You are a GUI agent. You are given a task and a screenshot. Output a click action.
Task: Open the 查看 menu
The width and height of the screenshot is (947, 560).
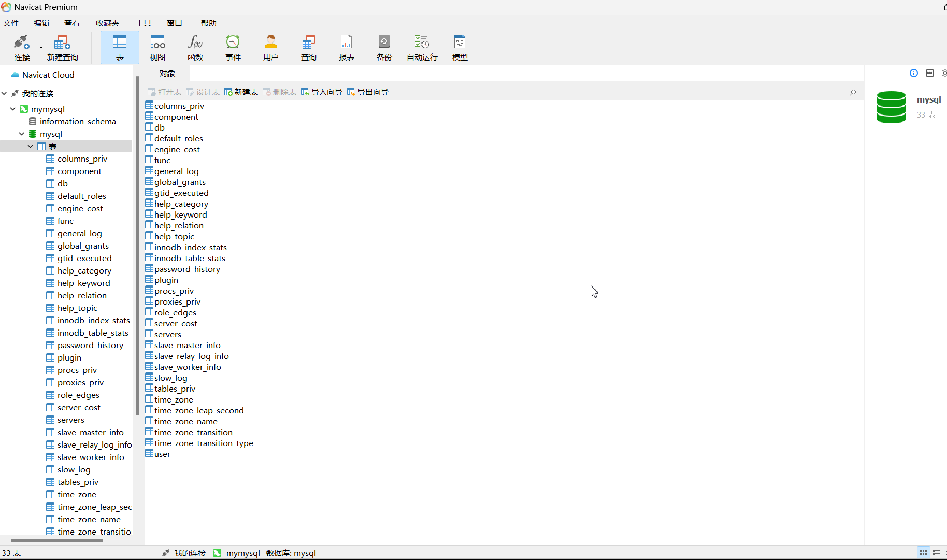point(72,23)
